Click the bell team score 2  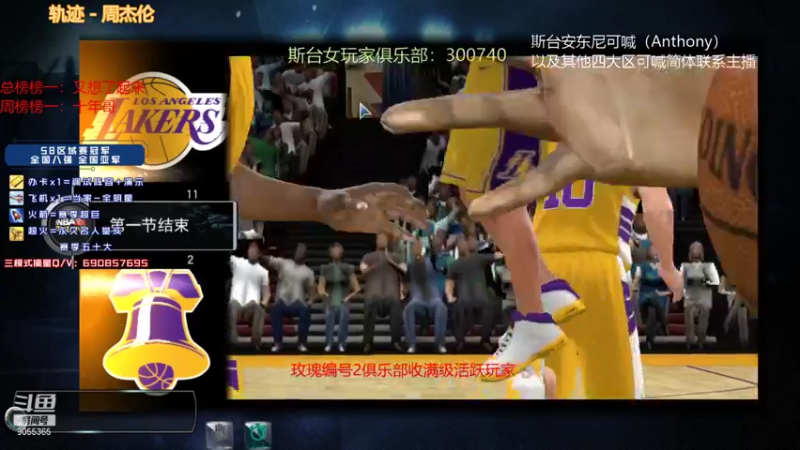tap(190, 260)
